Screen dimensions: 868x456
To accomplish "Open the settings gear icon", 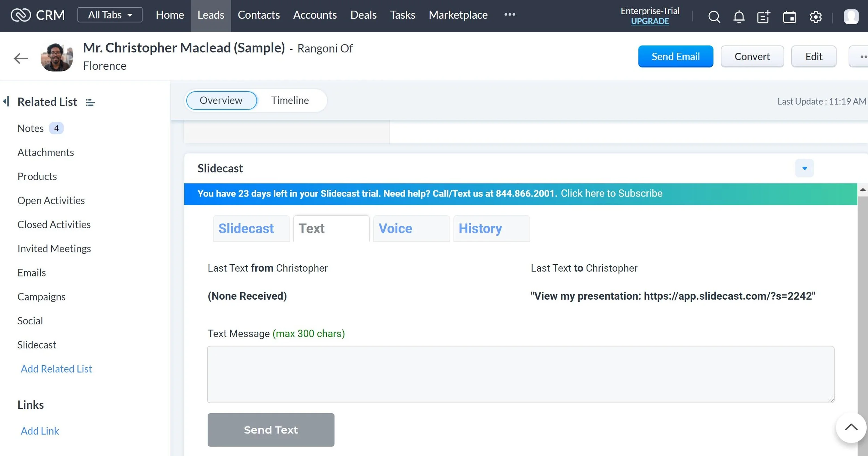I will click(x=815, y=16).
